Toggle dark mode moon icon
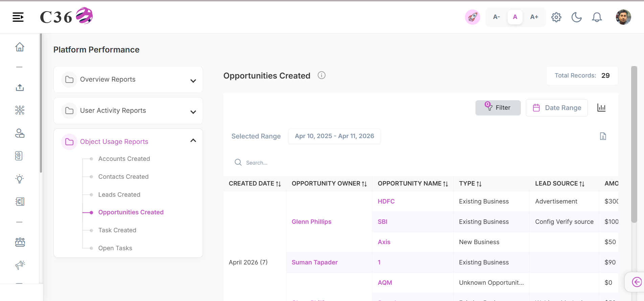The width and height of the screenshot is (644, 301). (x=576, y=17)
